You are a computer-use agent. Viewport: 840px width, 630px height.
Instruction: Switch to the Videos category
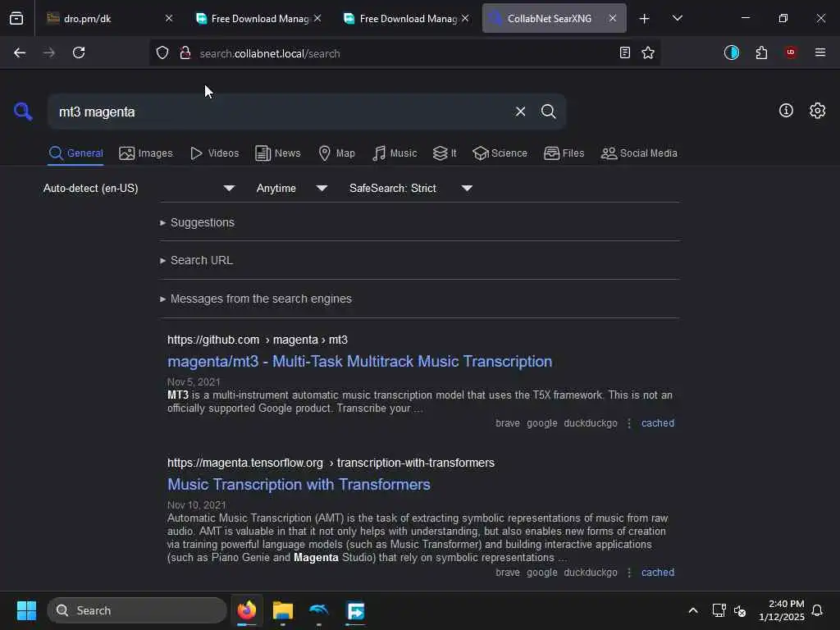click(x=214, y=153)
